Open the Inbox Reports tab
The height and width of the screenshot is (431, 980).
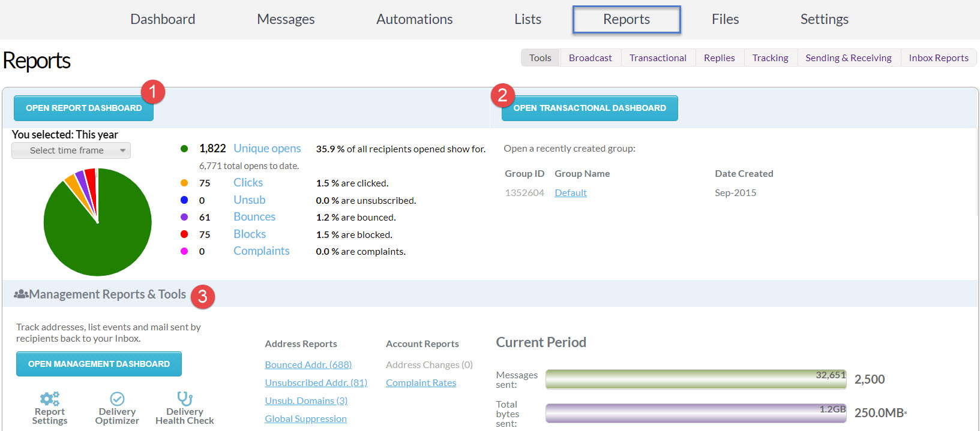(938, 58)
